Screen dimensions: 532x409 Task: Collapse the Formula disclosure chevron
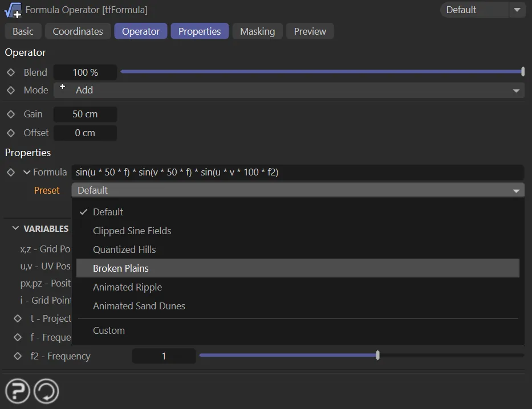[x=26, y=172]
